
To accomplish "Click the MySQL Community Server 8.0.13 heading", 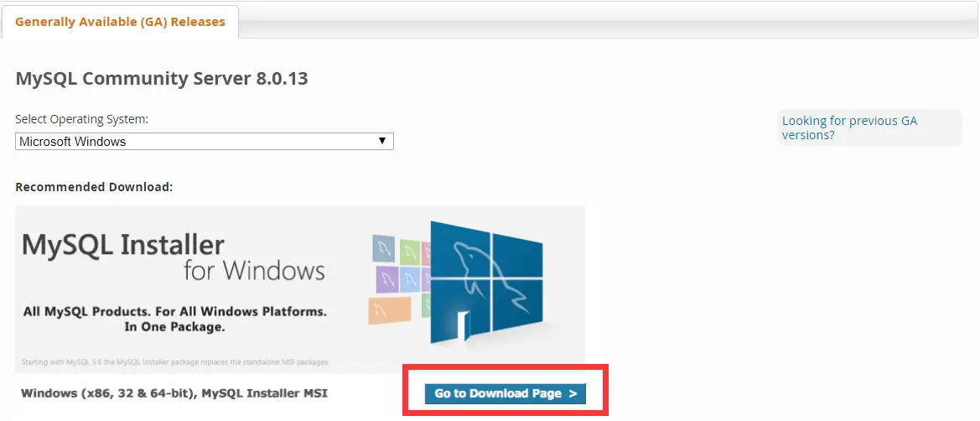I will click(x=161, y=79).
